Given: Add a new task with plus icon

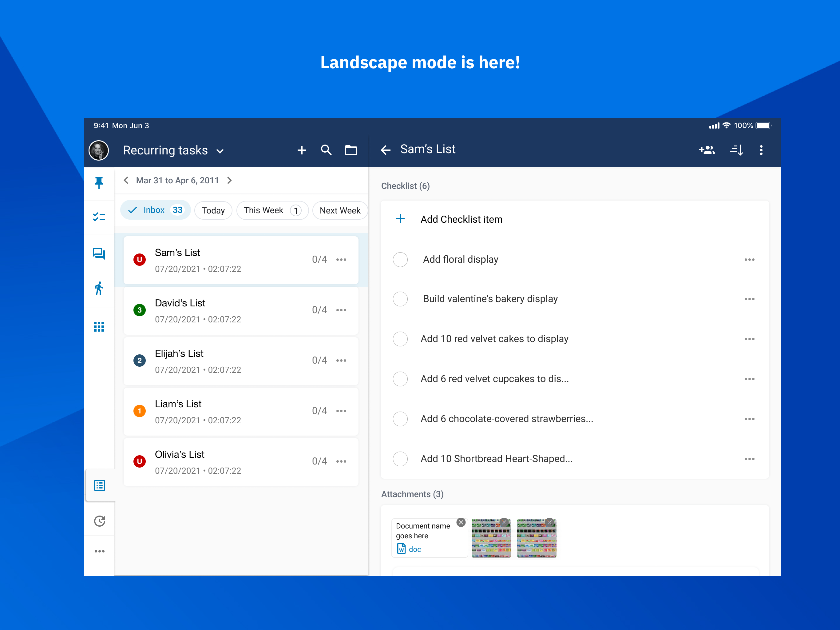Looking at the screenshot, I should (x=302, y=150).
